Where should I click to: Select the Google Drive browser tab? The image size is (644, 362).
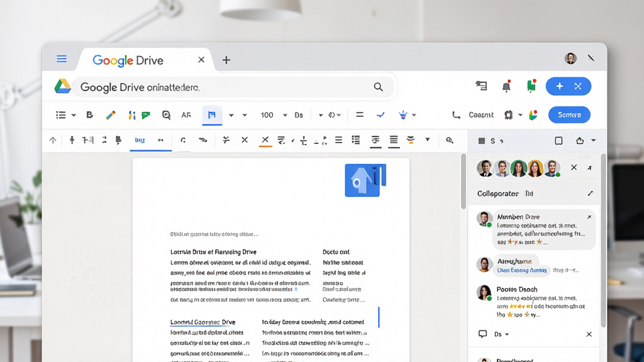coord(146,60)
